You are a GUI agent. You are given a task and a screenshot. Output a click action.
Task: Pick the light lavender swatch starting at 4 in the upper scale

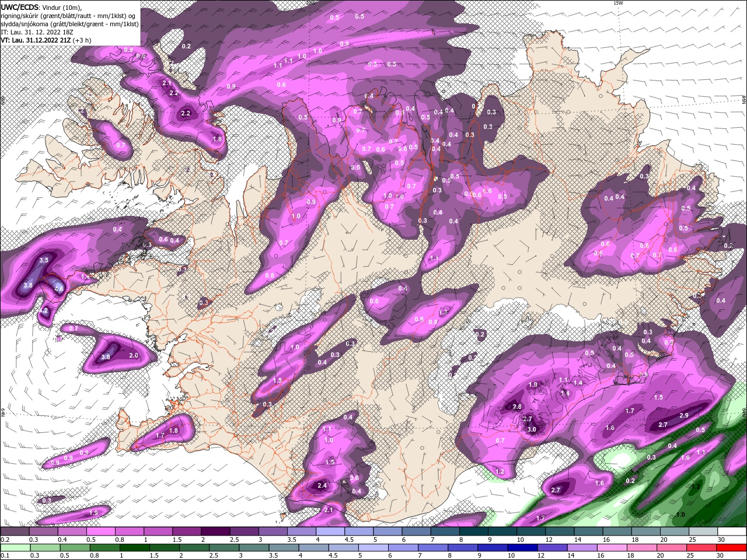pos(329,531)
